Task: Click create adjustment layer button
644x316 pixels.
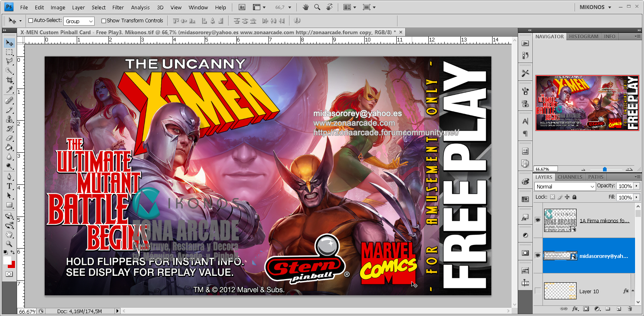Action: click(x=597, y=309)
